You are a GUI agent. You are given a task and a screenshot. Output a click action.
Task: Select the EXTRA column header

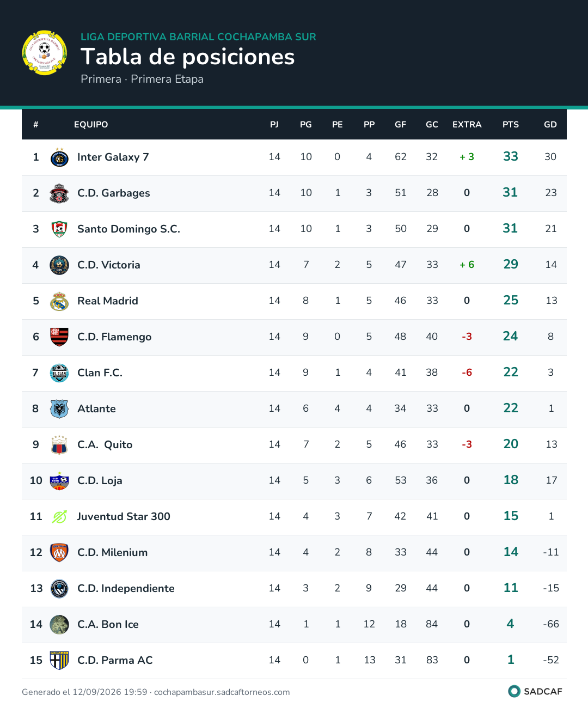[467, 125]
